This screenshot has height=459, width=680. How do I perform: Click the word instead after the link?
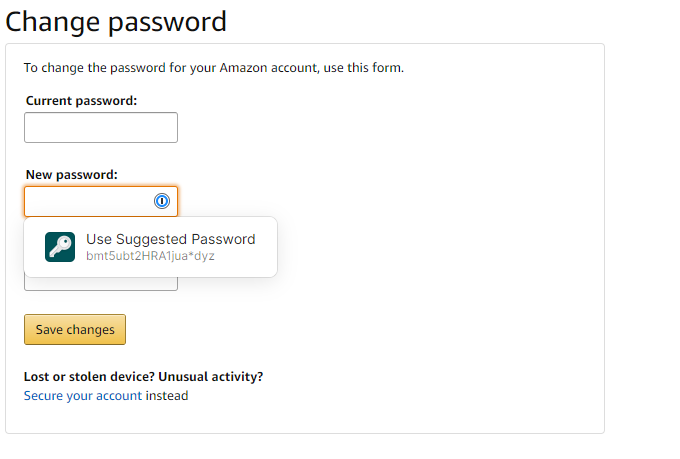point(167,396)
